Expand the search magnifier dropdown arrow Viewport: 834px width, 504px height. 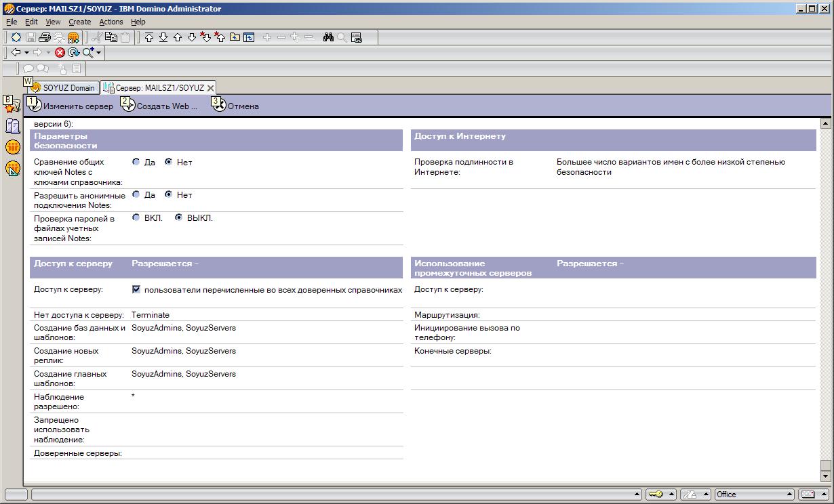[99, 53]
